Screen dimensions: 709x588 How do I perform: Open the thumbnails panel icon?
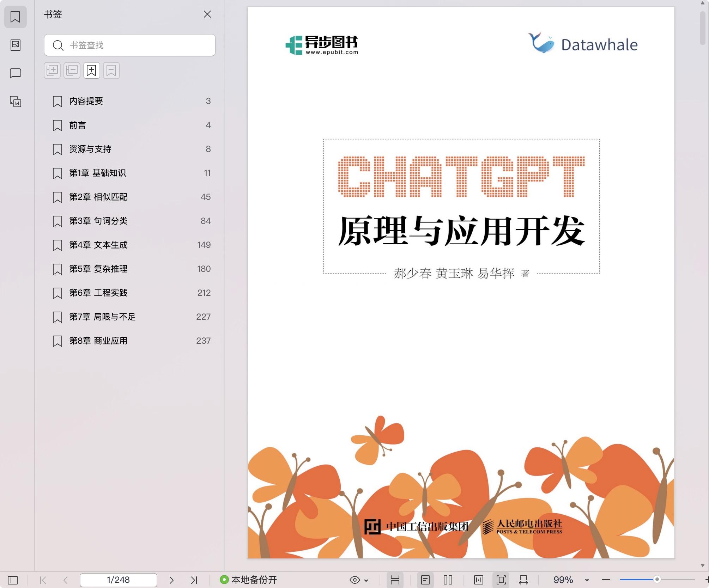pyautogui.click(x=15, y=45)
